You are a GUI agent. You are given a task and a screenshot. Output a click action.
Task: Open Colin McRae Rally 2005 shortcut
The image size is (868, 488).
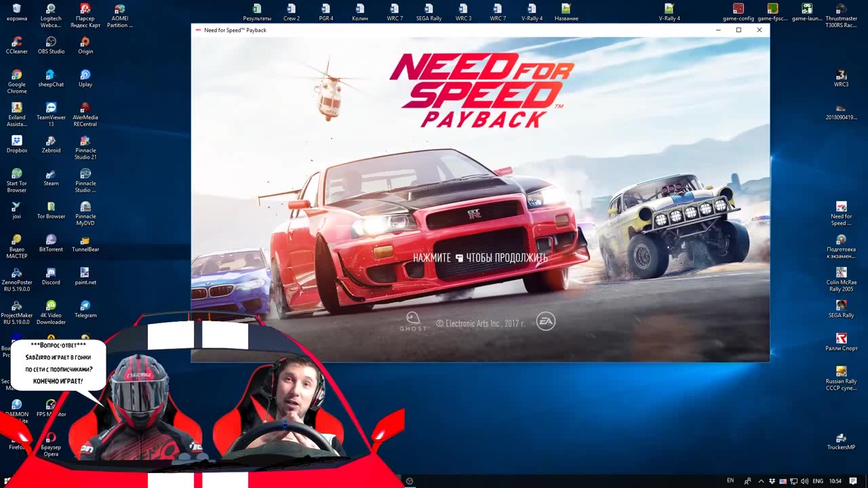(842, 280)
